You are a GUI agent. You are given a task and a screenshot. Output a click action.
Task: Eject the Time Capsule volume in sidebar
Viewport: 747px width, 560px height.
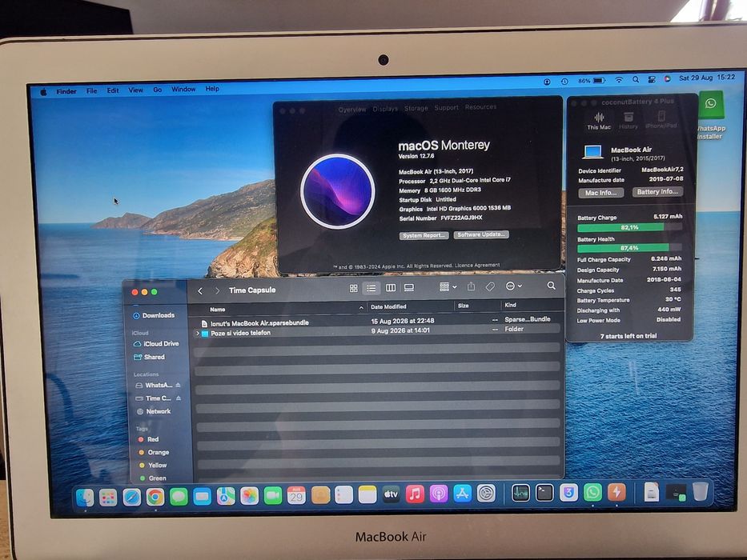(x=179, y=398)
